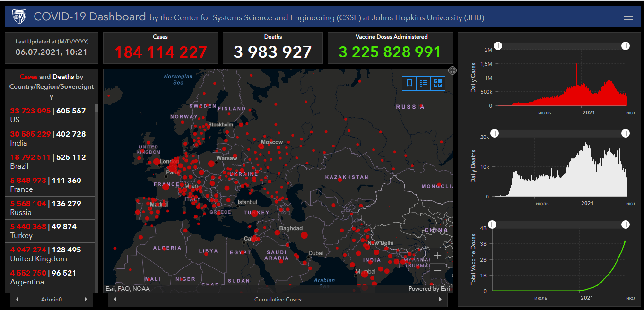Select the Cumulative Cases map tab
644x310 pixels.
point(278,299)
